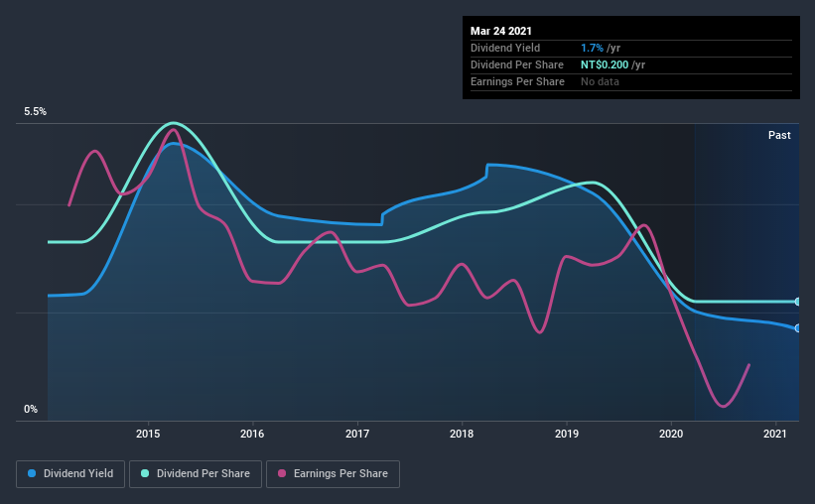Screen dimensions: 815x504
Task: Select the 2017 label on the x-axis
Action: (x=357, y=434)
